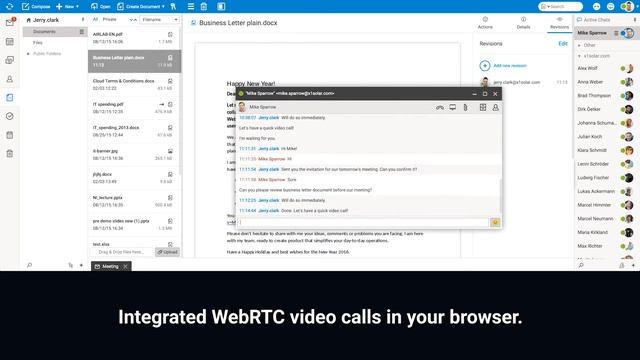The image size is (640, 360).
Task: Click the Open button in toolbar
Action: [100, 7]
